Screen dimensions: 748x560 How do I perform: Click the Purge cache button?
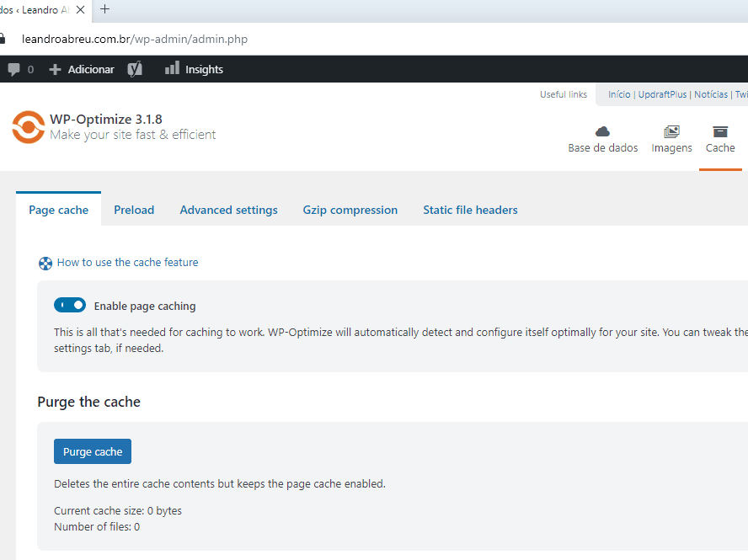click(93, 451)
